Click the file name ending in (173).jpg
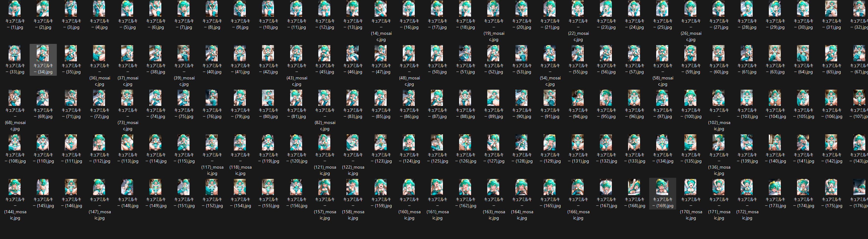868x239 pixels. point(775,202)
